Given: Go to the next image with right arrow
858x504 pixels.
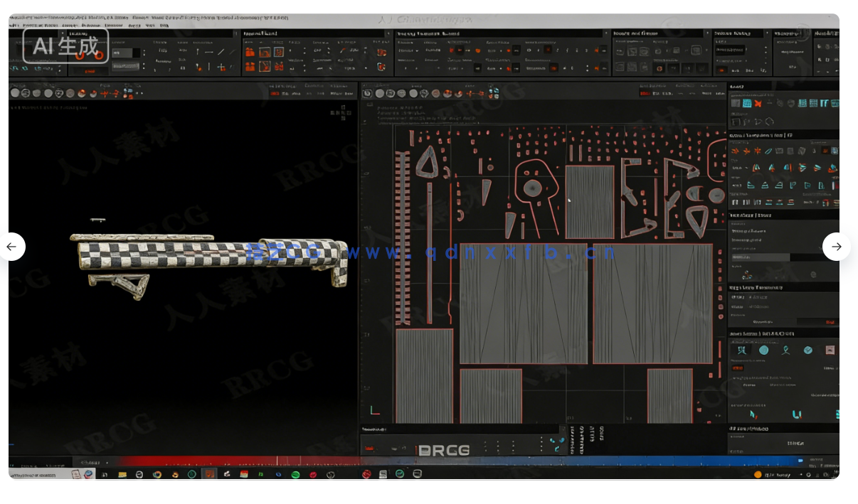Looking at the screenshot, I should coord(837,247).
